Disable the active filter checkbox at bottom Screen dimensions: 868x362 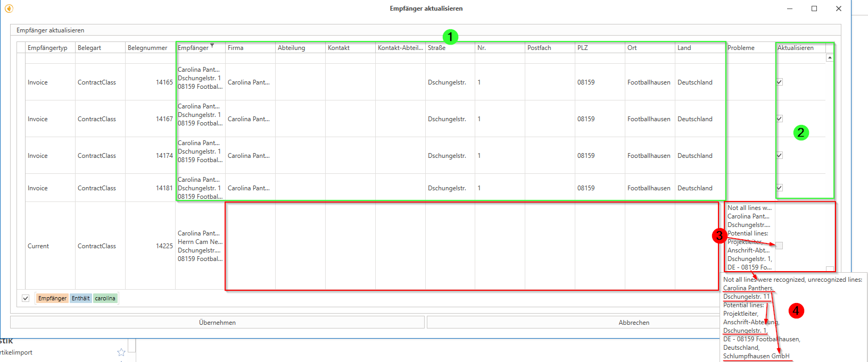point(26,298)
